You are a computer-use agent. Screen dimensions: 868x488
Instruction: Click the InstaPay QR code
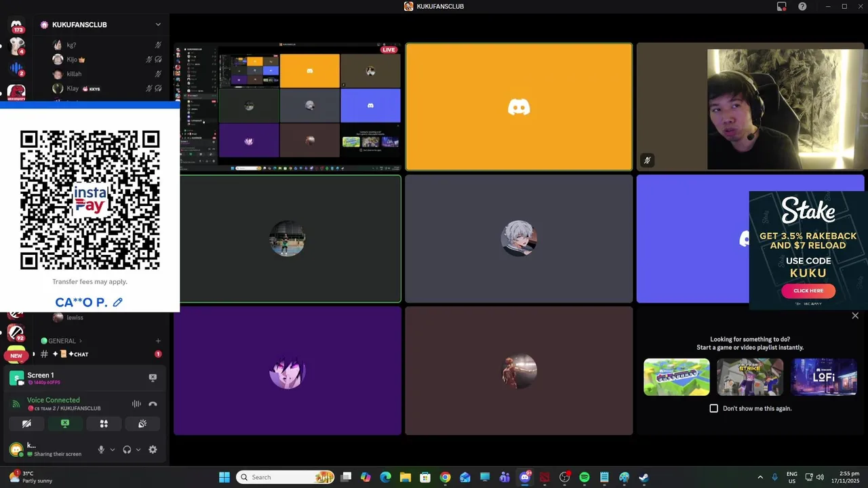[90, 200]
